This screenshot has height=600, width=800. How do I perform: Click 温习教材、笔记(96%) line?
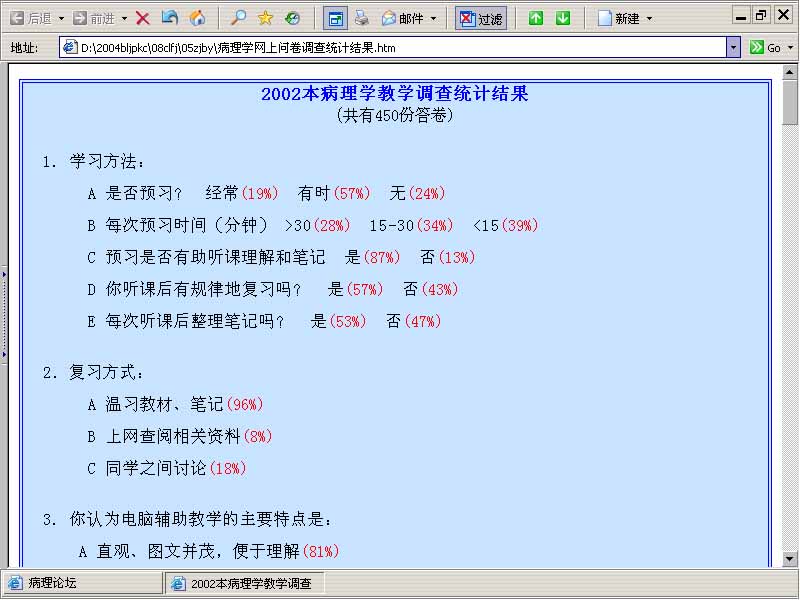click(175, 404)
